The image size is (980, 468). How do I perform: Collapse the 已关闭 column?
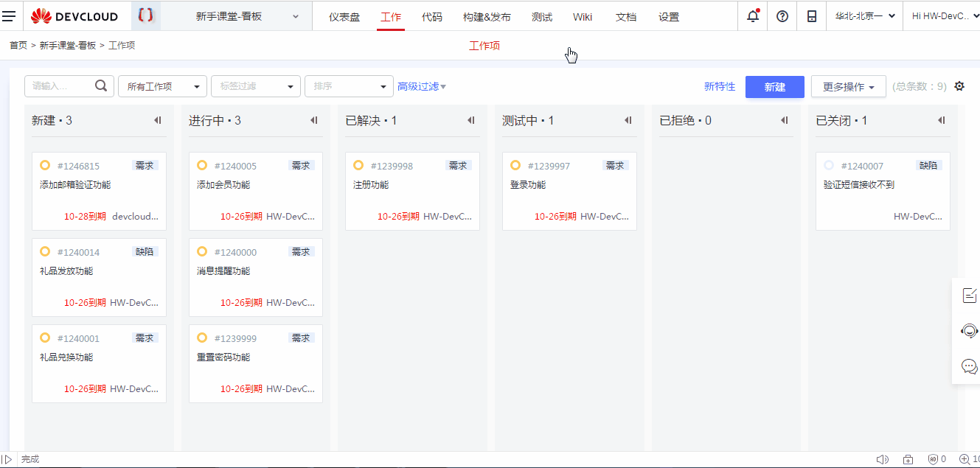[x=941, y=120]
